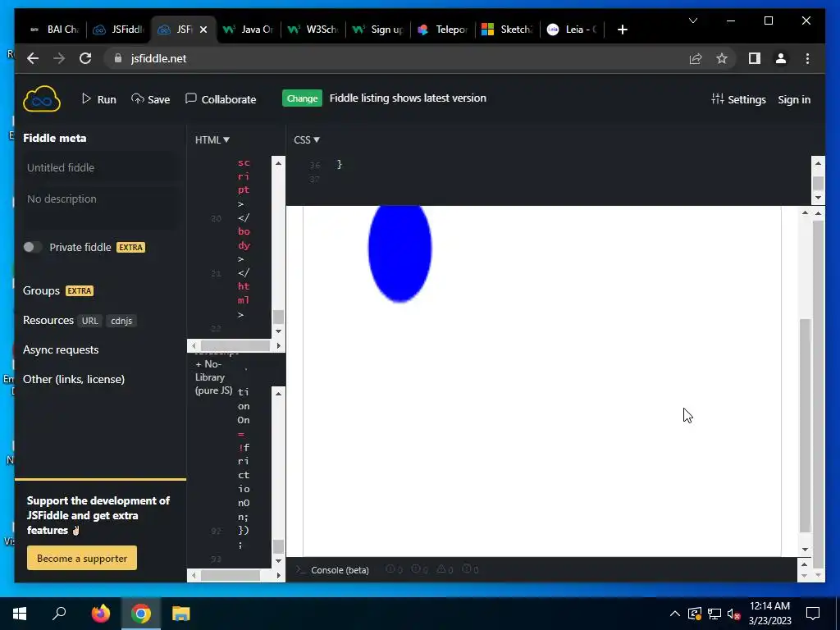Click the blue ellipse in result pane

pos(399,253)
